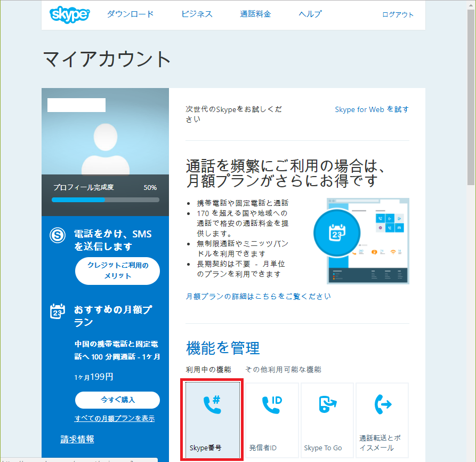Open the 通話転送とボイスメール tile
476x462 pixels.
pos(382,420)
